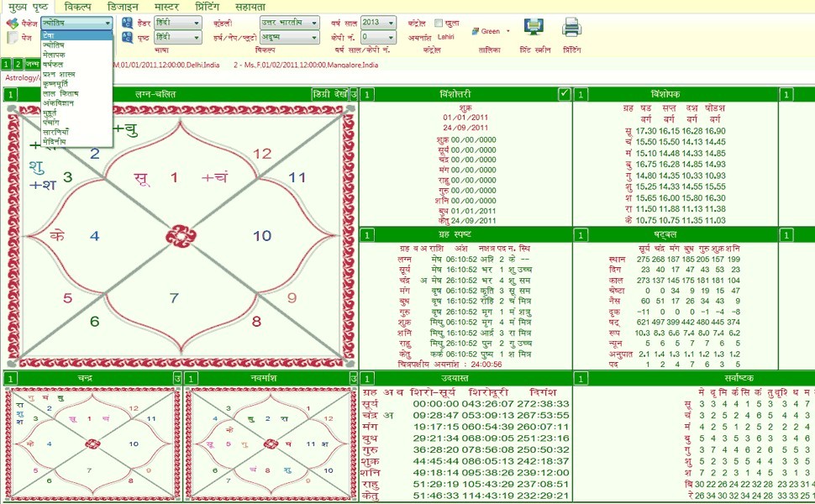Screen dimensions: 815x504
Task: Click the पेज page icon
Action: tap(13, 38)
